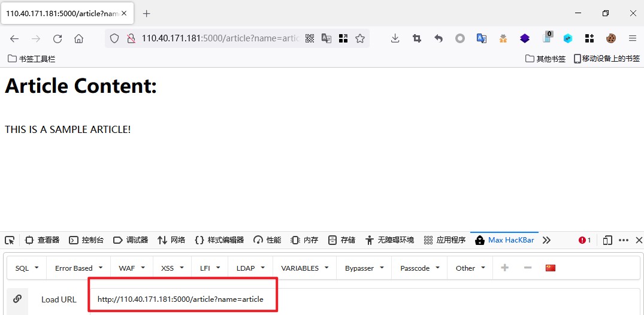
Task: Click the Load URL button
Action: click(x=59, y=299)
